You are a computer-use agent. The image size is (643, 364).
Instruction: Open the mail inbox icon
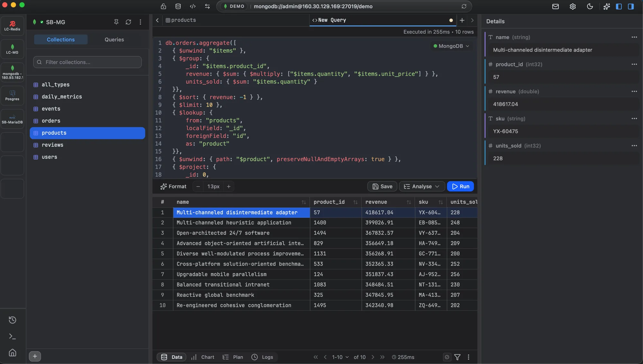555,6
